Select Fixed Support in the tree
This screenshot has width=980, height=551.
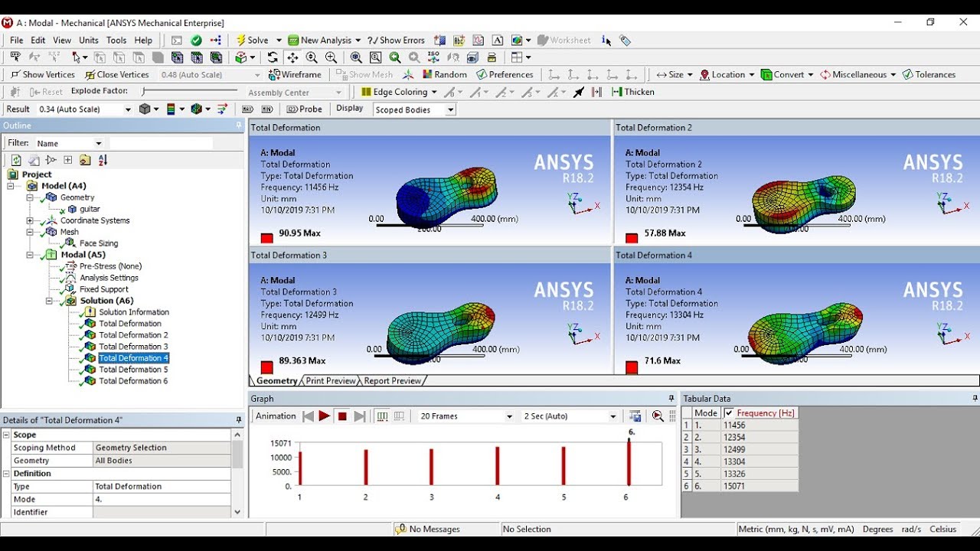[104, 289]
